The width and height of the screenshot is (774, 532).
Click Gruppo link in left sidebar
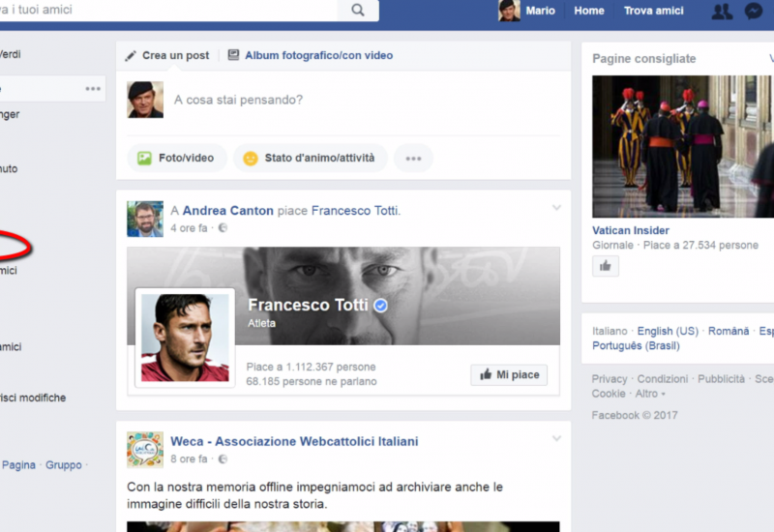pos(64,465)
